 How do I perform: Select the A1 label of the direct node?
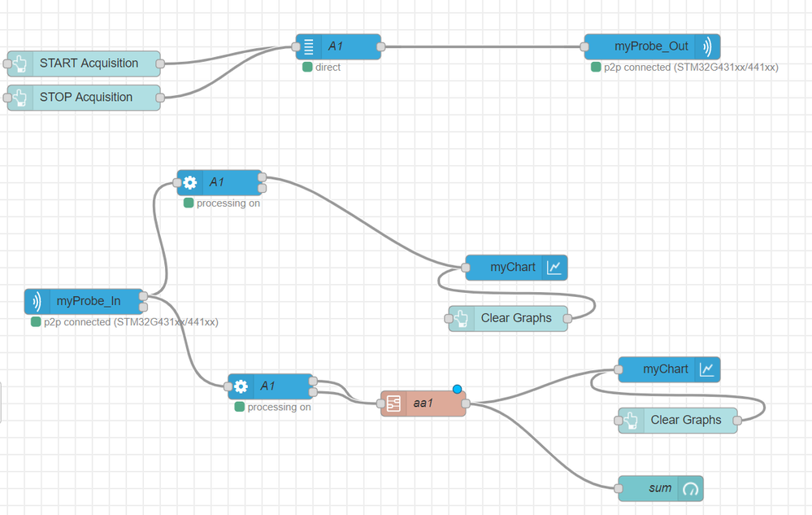click(336, 46)
